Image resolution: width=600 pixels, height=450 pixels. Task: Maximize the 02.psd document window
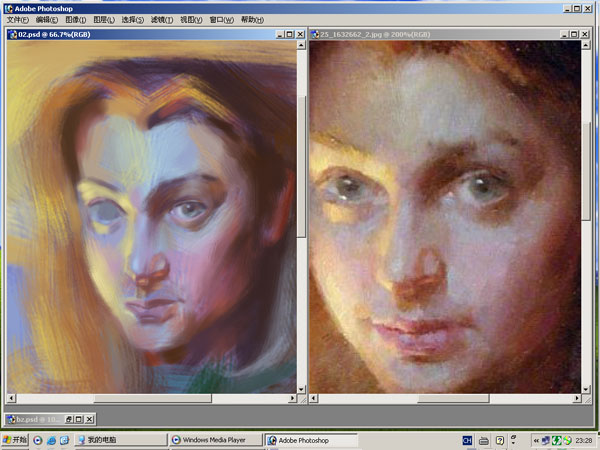(x=290, y=34)
